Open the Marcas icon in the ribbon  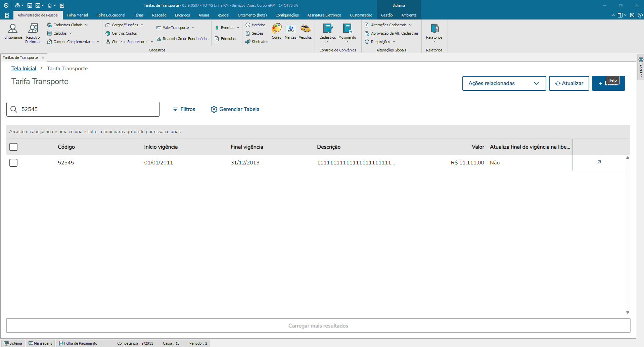point(290,32)
